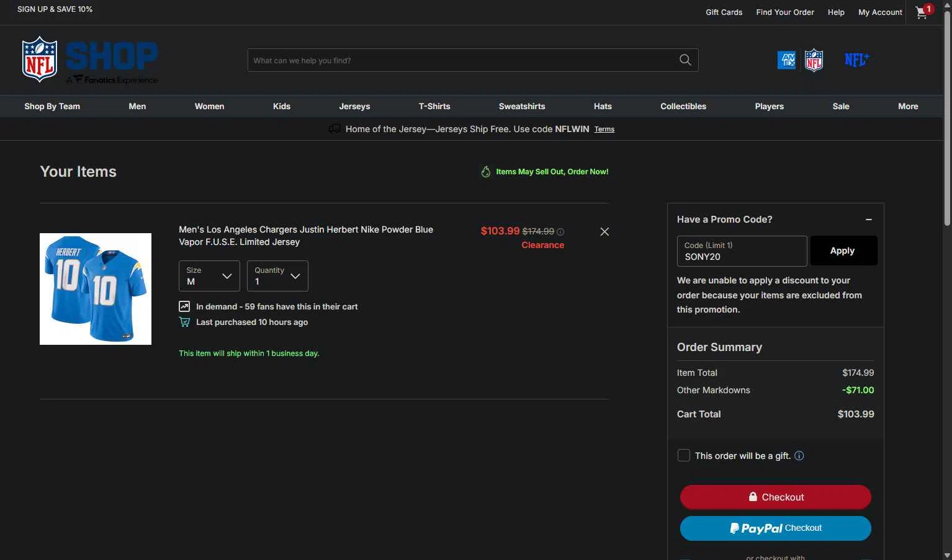Viewport: 952px width, 560px height.
Task: Open the Size dropdown
Action: coord(209,276)
